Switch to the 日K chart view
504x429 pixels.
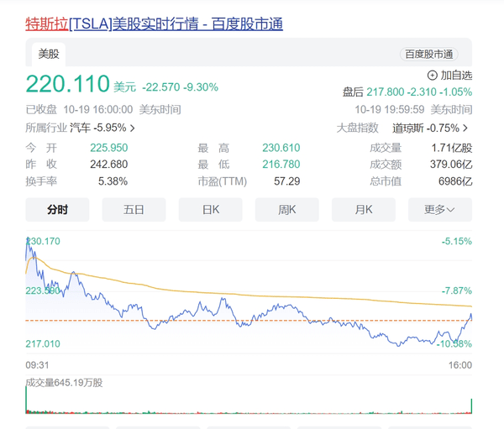click(210, 210)
